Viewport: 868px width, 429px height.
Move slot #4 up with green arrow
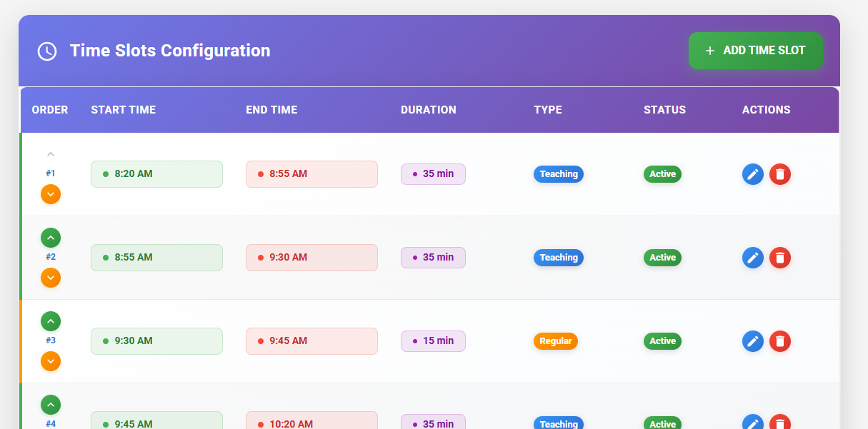coord(50,405)
